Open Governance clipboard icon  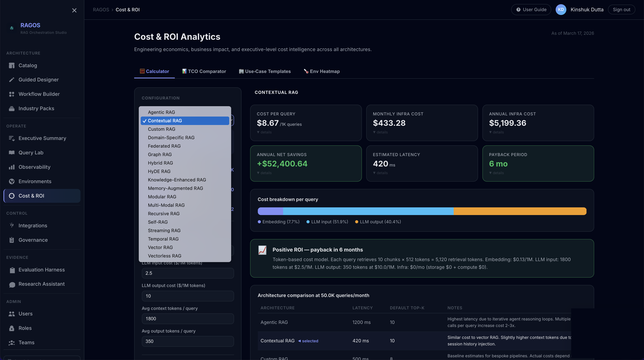[11, 240]
